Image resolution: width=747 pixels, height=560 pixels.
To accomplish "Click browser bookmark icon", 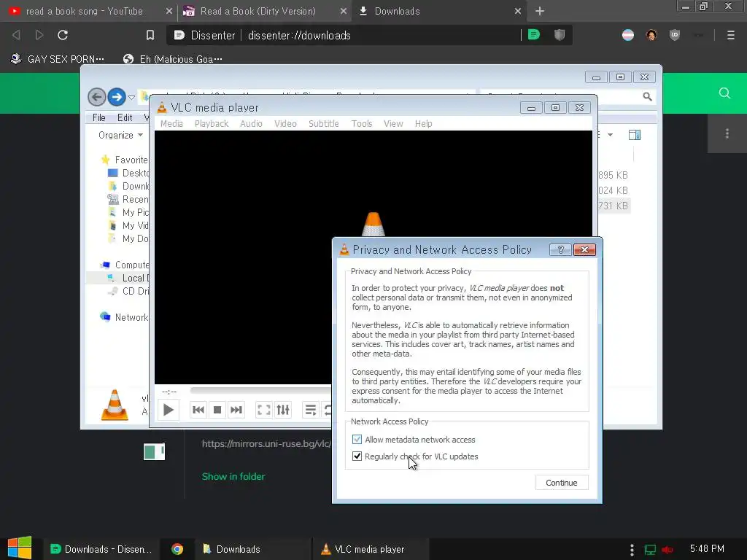I will click(150, 35).
